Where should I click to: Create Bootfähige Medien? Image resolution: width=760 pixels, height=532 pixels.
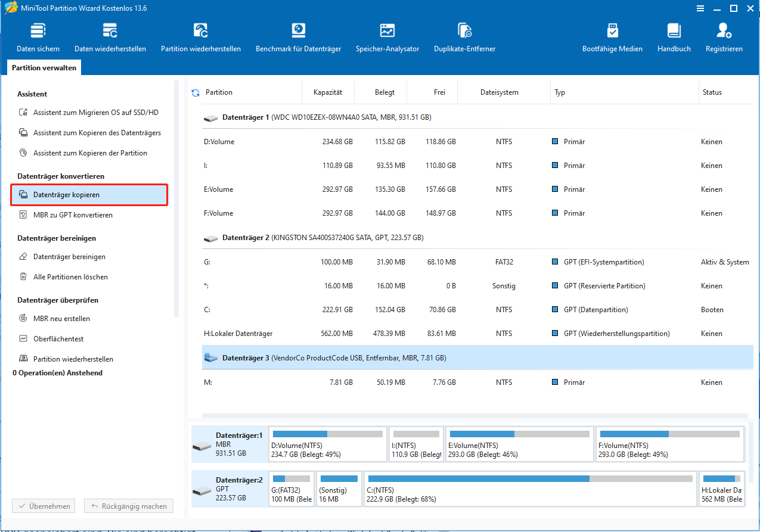[x=612, y=37]
